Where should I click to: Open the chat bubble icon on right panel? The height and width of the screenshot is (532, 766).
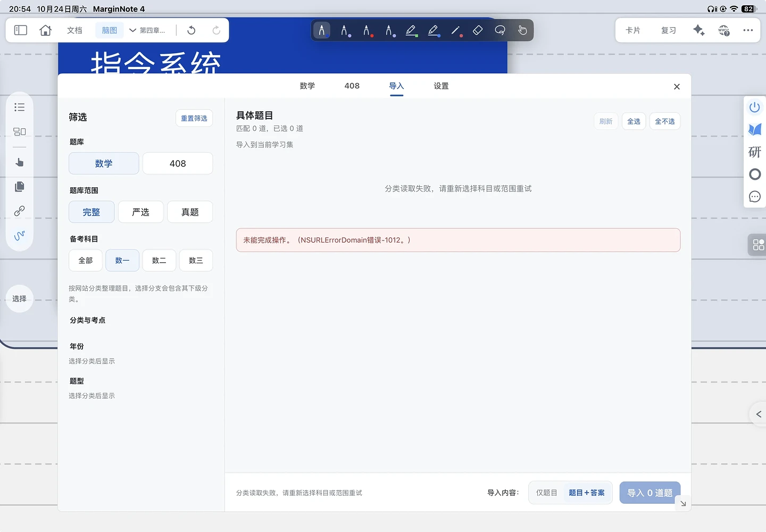coord(755,197)
